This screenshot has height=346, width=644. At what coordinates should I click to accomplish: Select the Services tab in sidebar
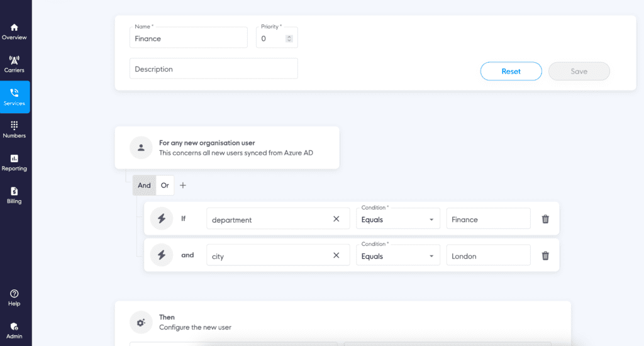pos(15,97)
